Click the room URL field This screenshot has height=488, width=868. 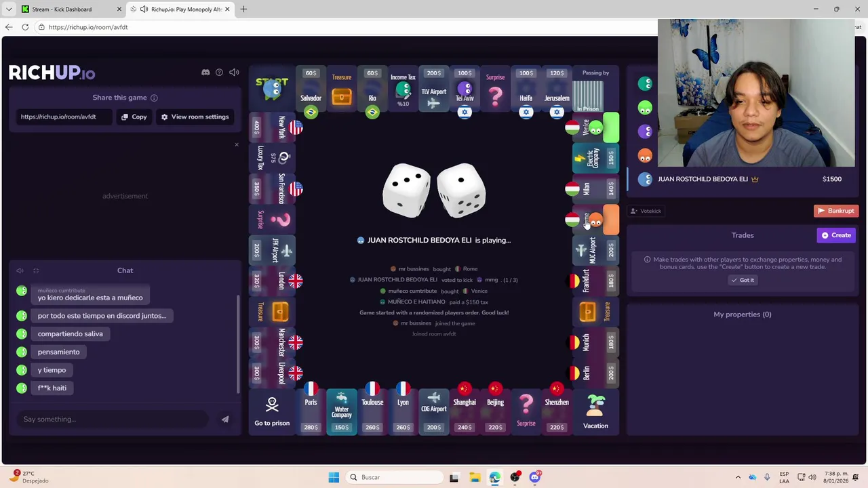coord(65,117)
